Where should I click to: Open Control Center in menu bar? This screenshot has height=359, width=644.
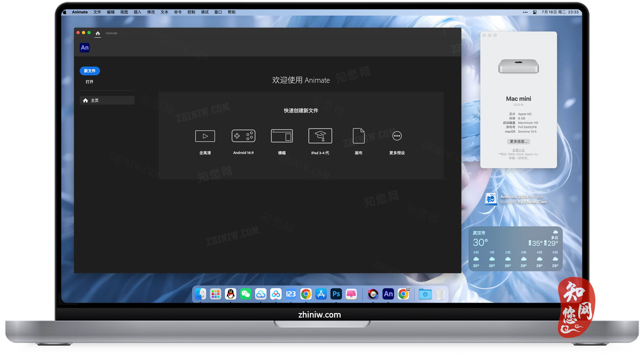(535, 12)
